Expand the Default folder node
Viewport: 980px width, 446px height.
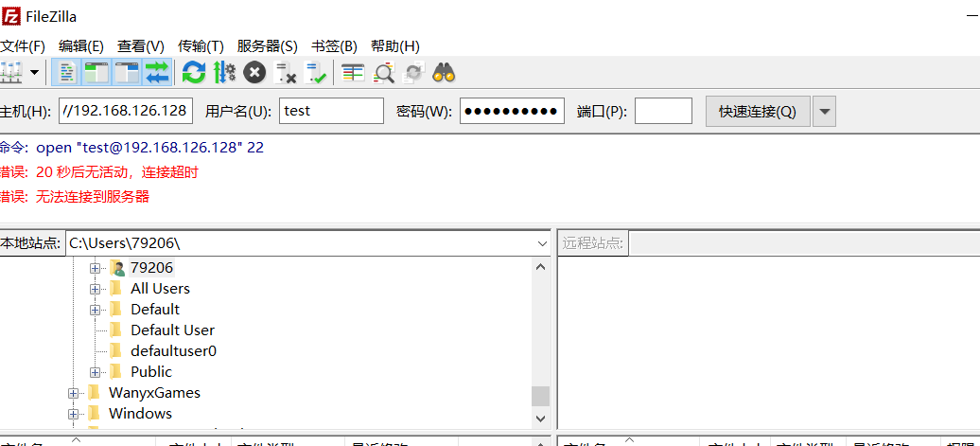click(95, 310)
